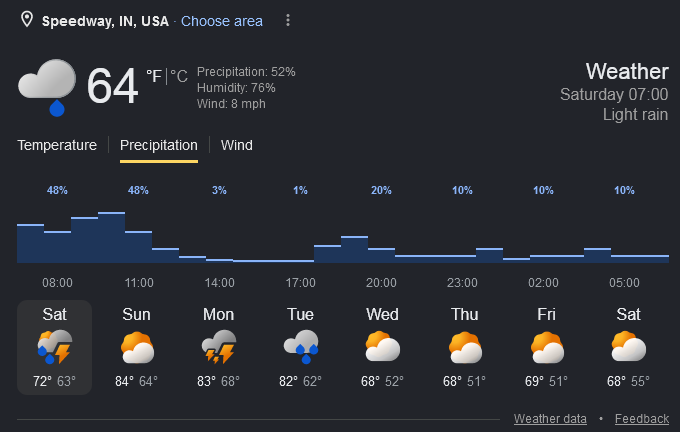The image size is (680, 432).
Task: Switch to the Temperature tab
Action: (57, 145)
